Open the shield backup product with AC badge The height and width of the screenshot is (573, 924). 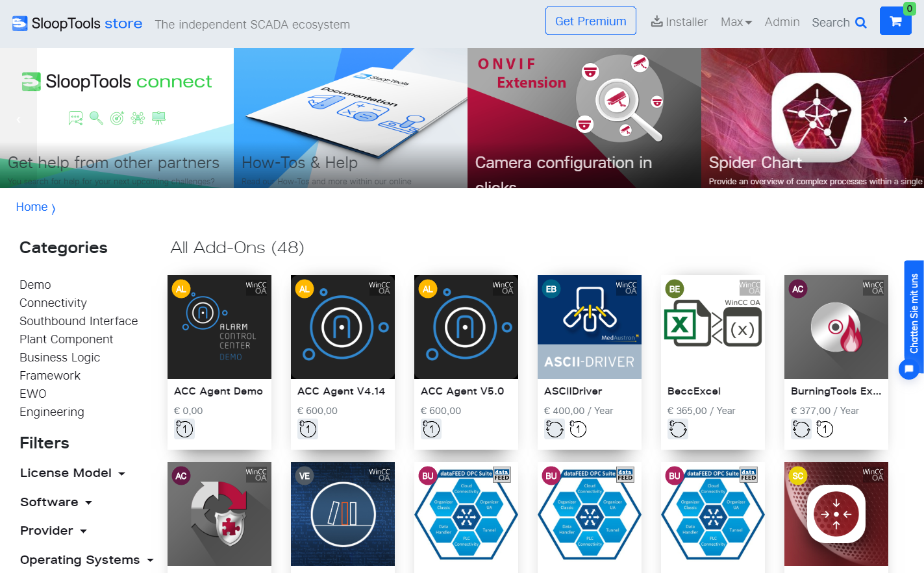point(219,514)
